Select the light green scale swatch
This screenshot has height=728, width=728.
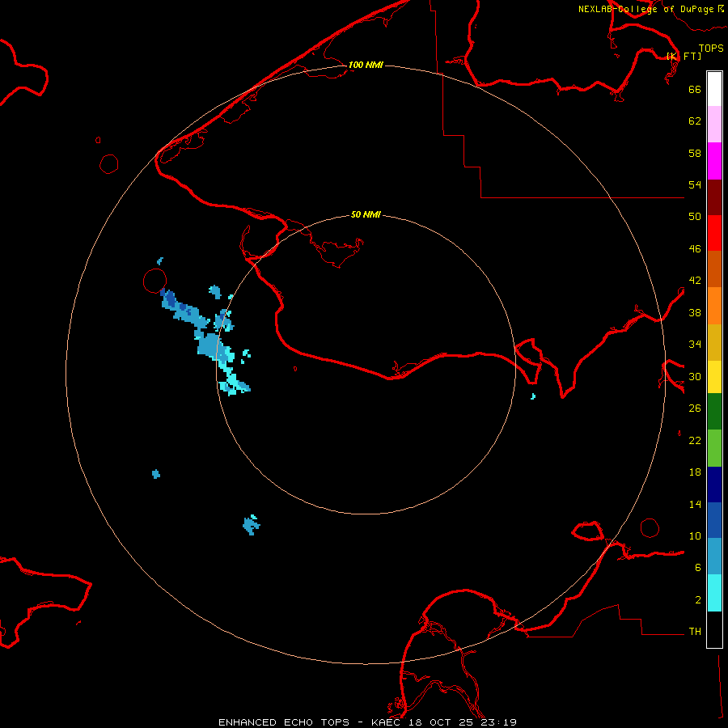pos(714,448)
